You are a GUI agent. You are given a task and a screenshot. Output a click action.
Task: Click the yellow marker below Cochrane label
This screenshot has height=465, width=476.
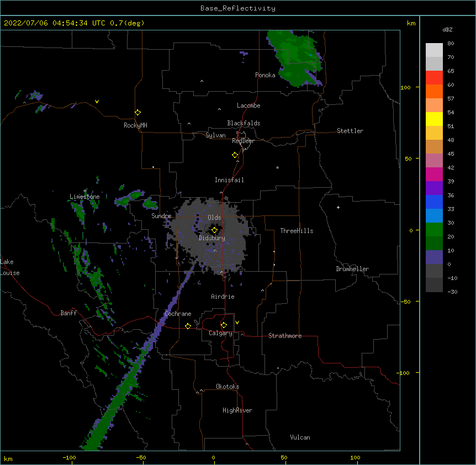(188, 326)
